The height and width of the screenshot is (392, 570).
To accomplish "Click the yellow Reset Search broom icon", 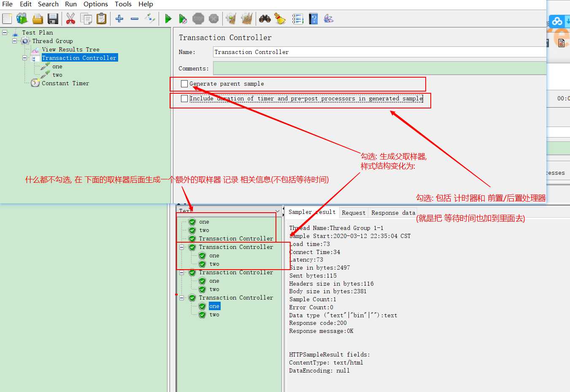I will pyautogui.click(x=280, y=19).
